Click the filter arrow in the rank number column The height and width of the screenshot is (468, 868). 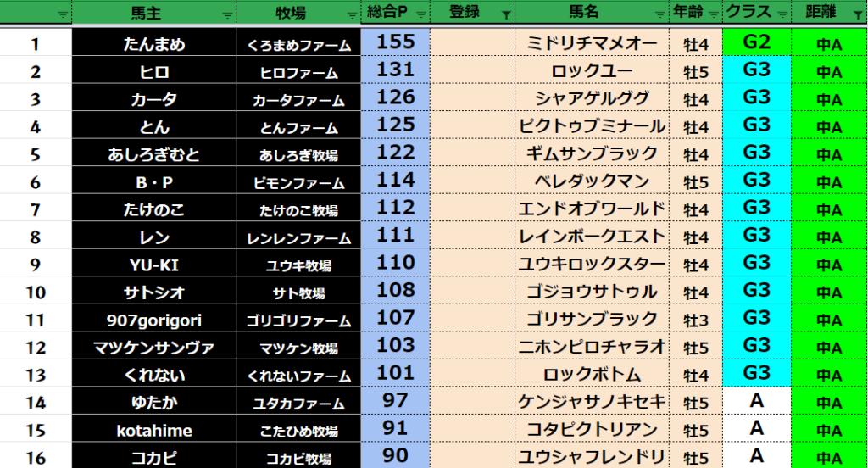pyautogui.click(x=63, y=14)
